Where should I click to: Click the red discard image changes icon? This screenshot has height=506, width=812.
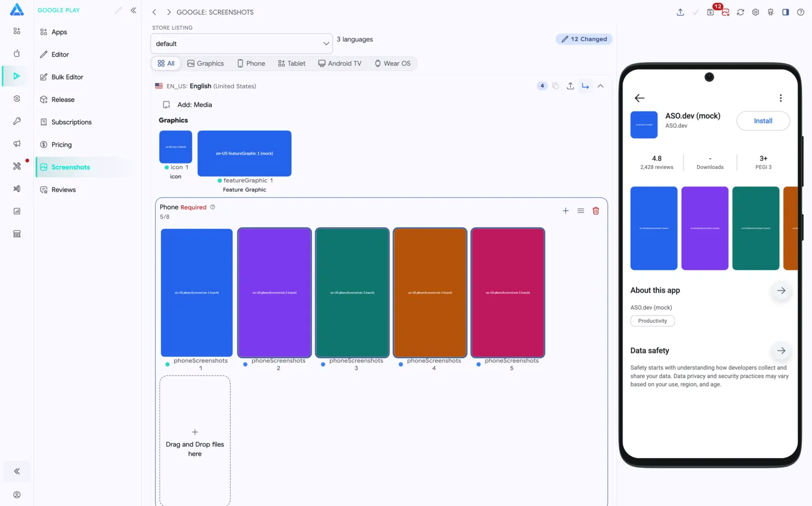726,12
